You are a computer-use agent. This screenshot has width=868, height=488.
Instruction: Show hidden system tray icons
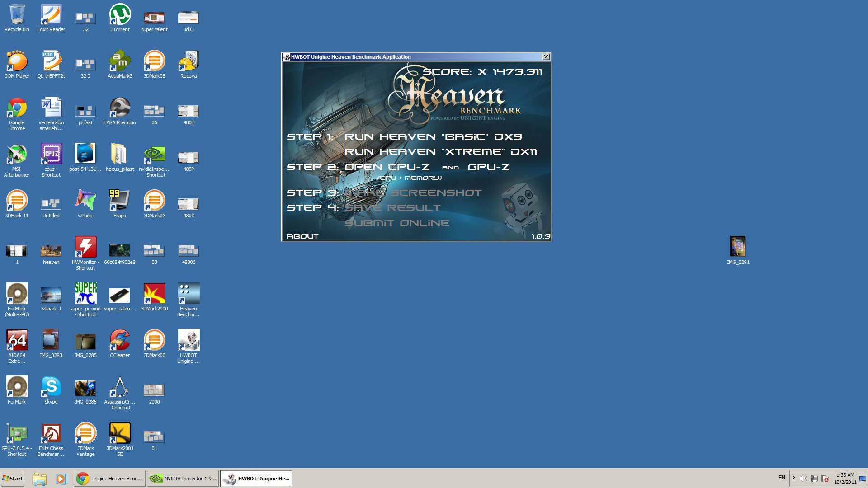pyautogui.click(x=793, y=478)
